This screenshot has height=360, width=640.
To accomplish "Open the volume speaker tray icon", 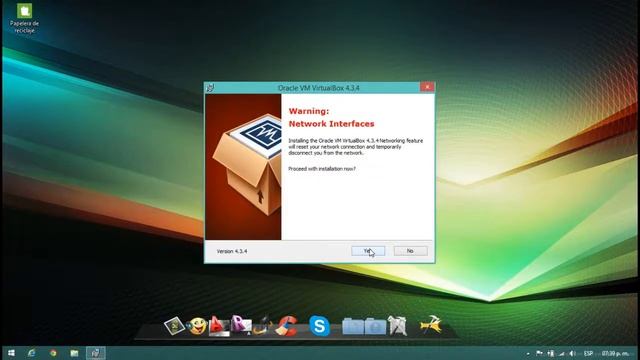I will coord(572,353).
